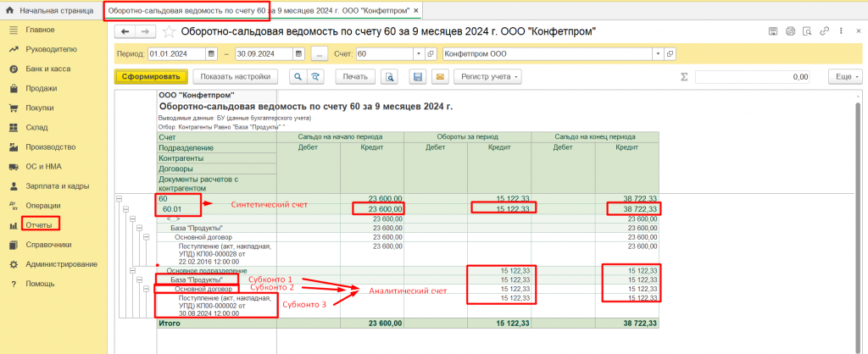The width and height of the screenshot is (868, 354).
Task: Send report by email envelope icon
Action: tap(440, 77)
